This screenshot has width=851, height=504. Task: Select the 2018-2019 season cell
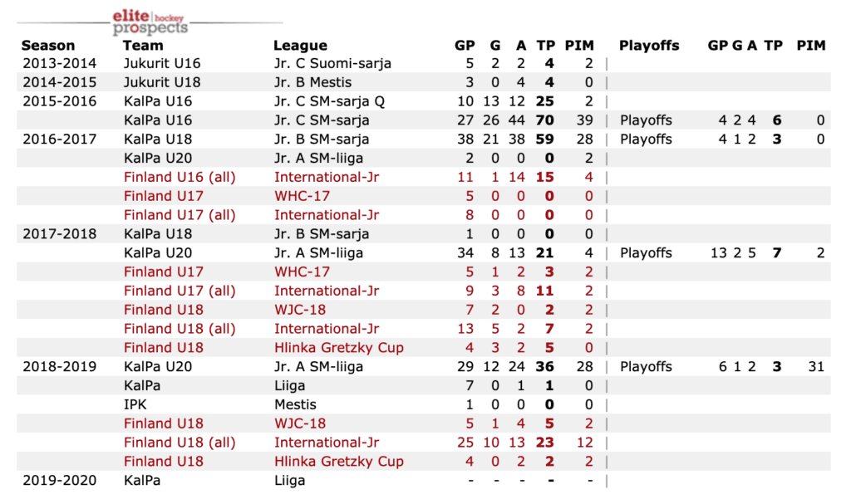click(59, 366)
